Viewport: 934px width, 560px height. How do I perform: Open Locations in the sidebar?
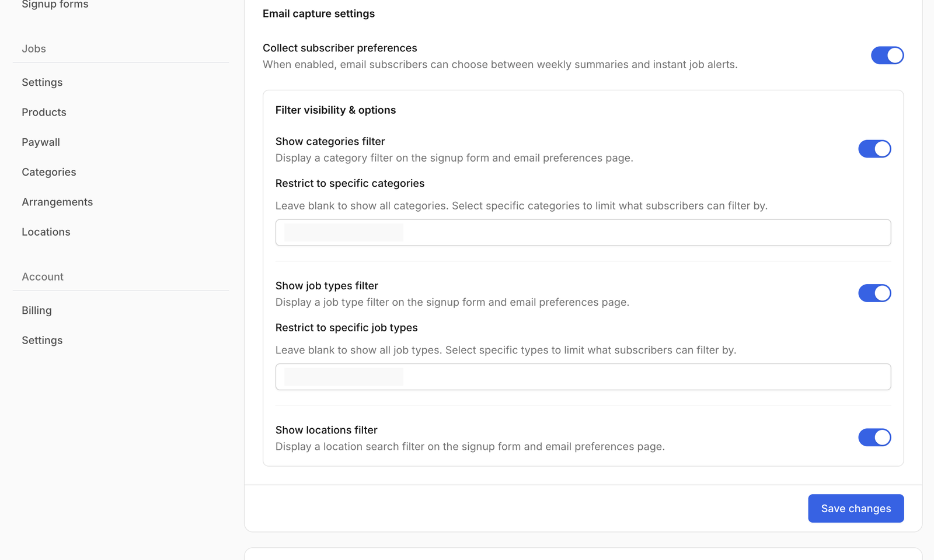pos(46,232)
